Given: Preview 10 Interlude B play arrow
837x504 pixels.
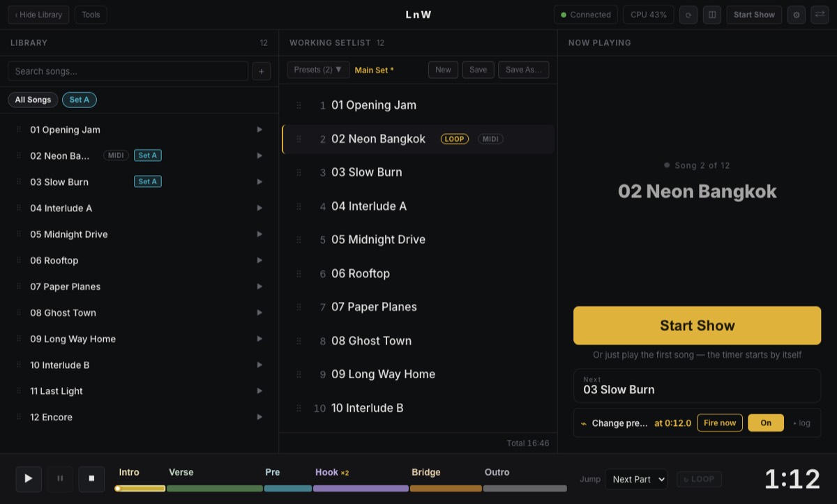Looking at the screenshot, I should [x=259, y=365].
